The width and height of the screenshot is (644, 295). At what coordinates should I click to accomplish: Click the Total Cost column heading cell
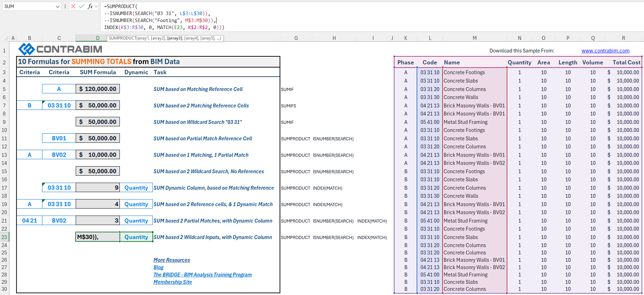(626, 62)
